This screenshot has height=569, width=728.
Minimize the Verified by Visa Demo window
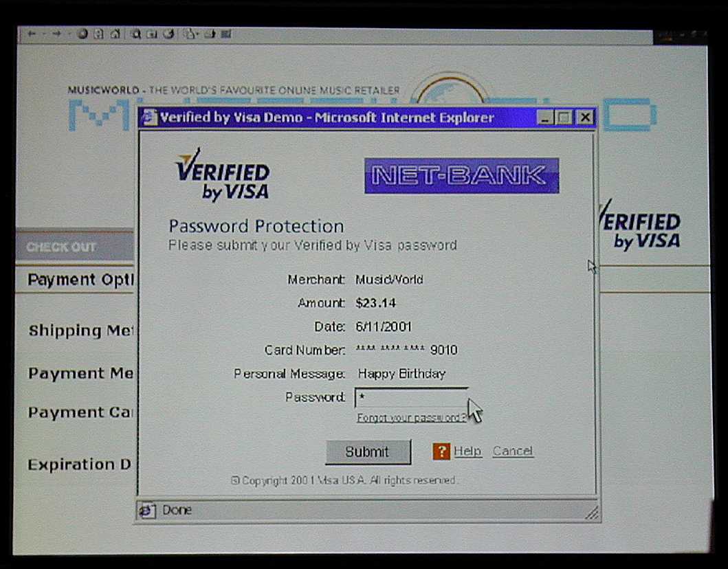pos(545,118)
